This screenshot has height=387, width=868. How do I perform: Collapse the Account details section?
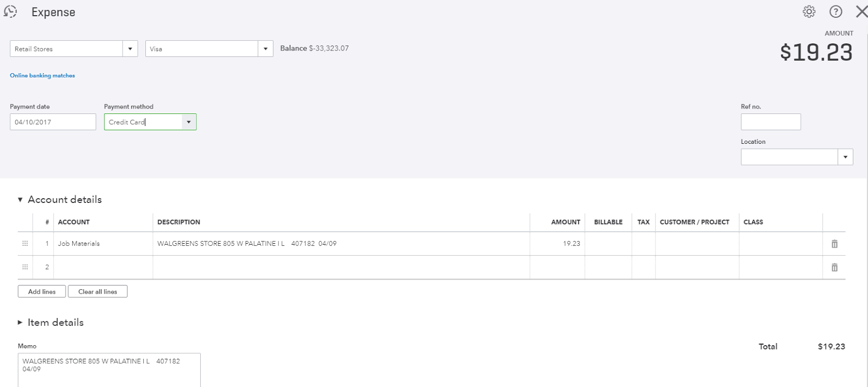click(x=20, y=200)
